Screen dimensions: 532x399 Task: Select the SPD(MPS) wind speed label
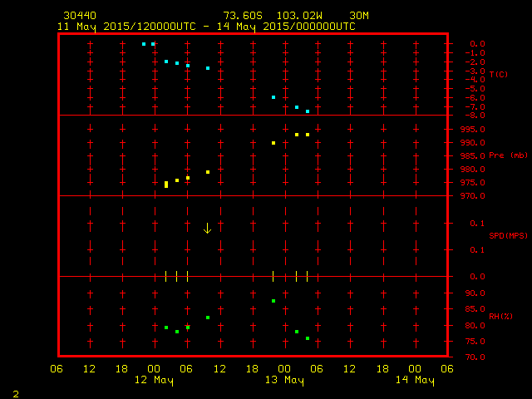(x=508, y=236)
